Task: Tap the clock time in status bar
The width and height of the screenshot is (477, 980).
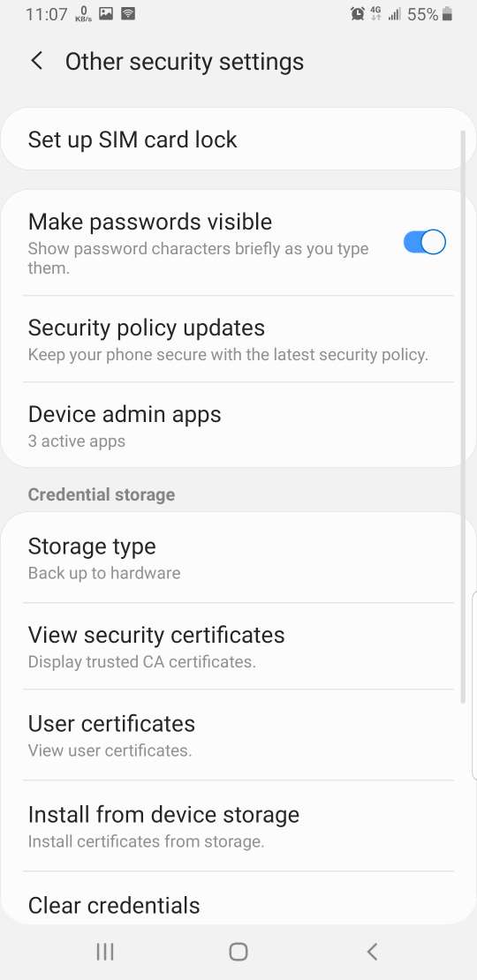Action: coord(46,14)
